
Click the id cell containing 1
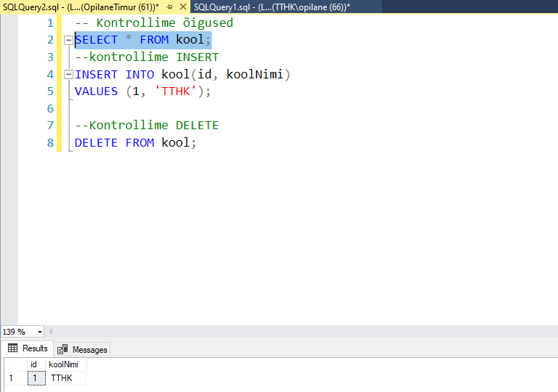click(x=33, y=378)
